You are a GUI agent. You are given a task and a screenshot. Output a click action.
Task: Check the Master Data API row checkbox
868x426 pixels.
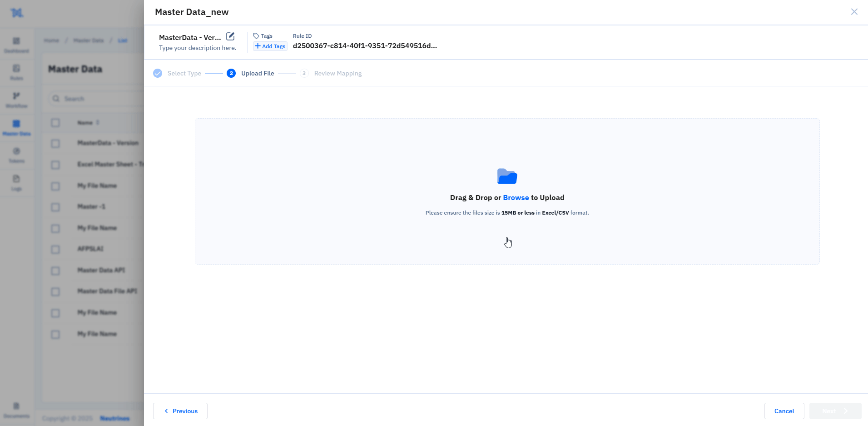coord(55,271)
